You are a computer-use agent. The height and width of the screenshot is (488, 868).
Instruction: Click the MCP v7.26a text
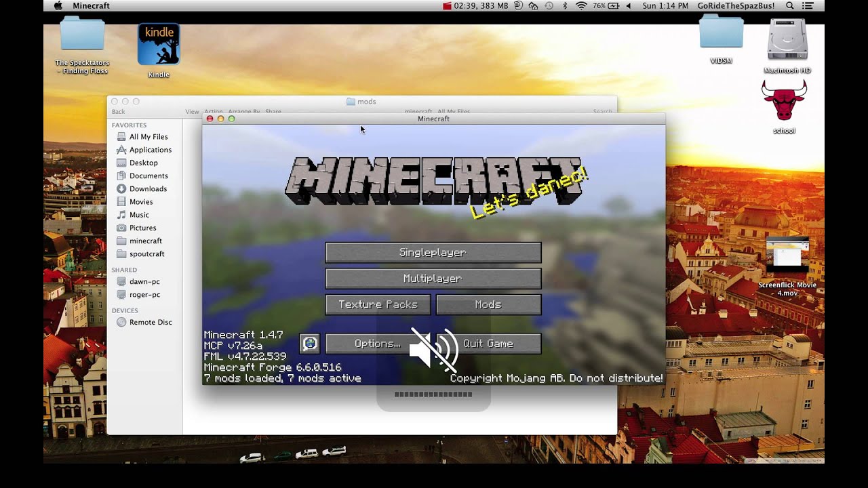click(233, 346)
